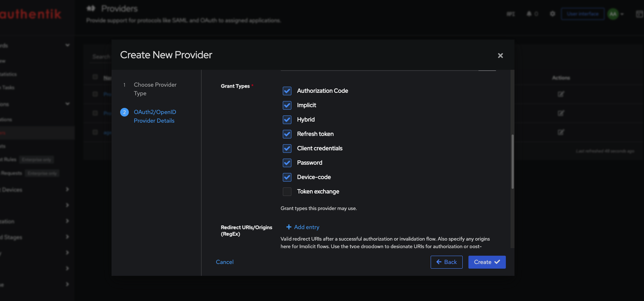Close the Create New Provider dialog

[500, 55]
